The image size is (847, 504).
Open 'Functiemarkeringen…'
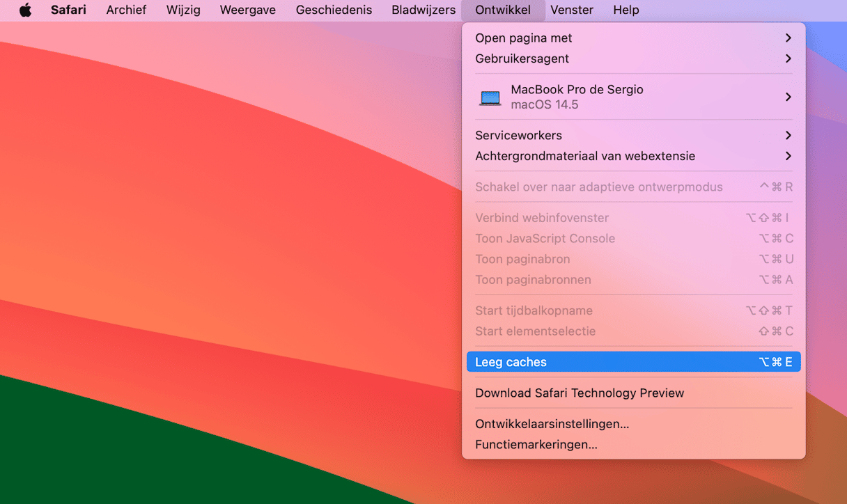coord(634,445)
